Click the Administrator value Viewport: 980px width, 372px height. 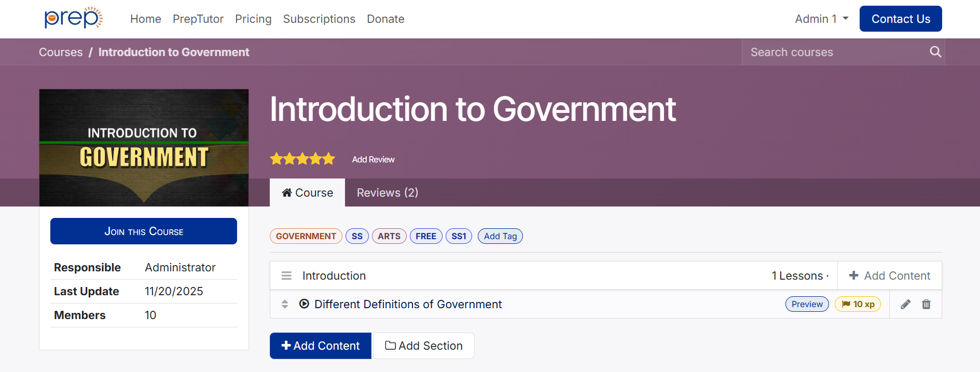[x=180, y=267]
